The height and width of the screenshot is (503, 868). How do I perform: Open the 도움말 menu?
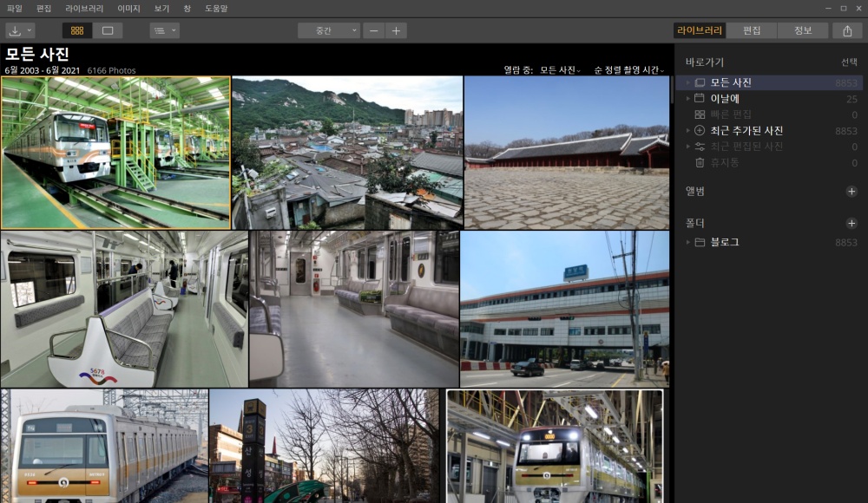click(x=216, y=9)
